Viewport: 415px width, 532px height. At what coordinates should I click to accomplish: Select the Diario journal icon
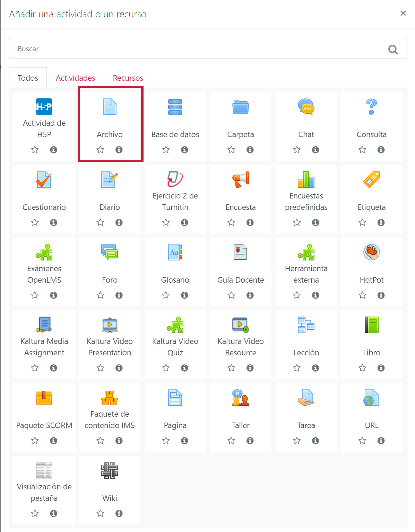110,179
